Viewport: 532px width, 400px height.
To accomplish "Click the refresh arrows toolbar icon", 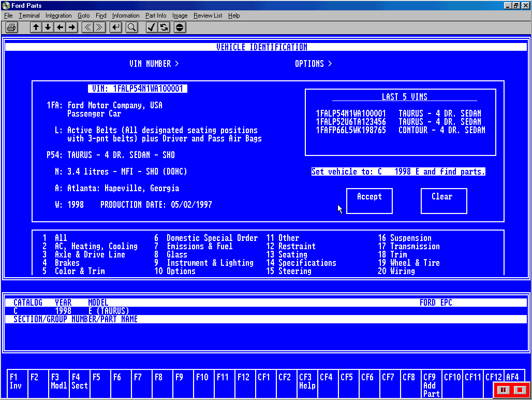I will click(164, 27).
